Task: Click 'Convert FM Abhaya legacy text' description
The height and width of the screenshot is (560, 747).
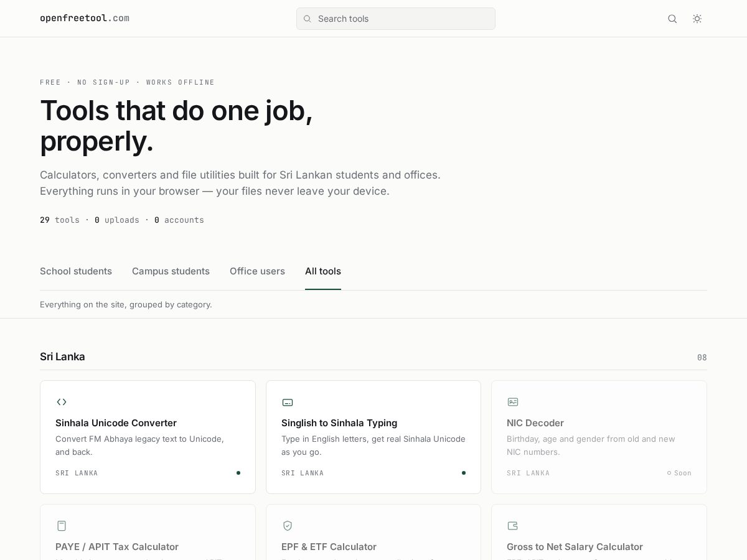Action: pos(139,446)
